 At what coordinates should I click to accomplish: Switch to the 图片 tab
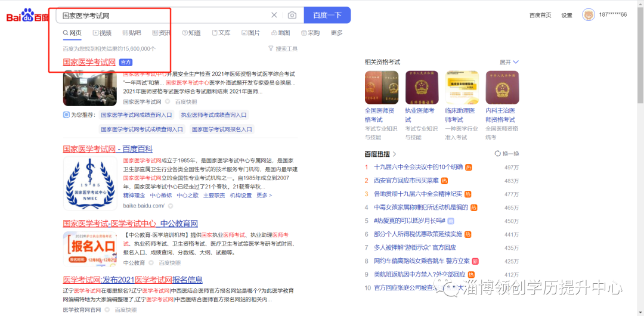click(250, 33)
